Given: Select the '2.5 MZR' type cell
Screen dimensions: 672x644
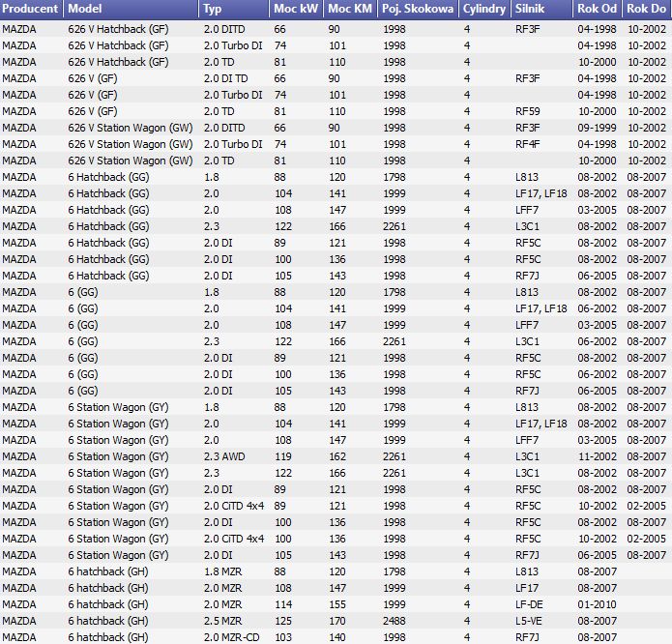Looking at the screenshot, I should 222,621.
